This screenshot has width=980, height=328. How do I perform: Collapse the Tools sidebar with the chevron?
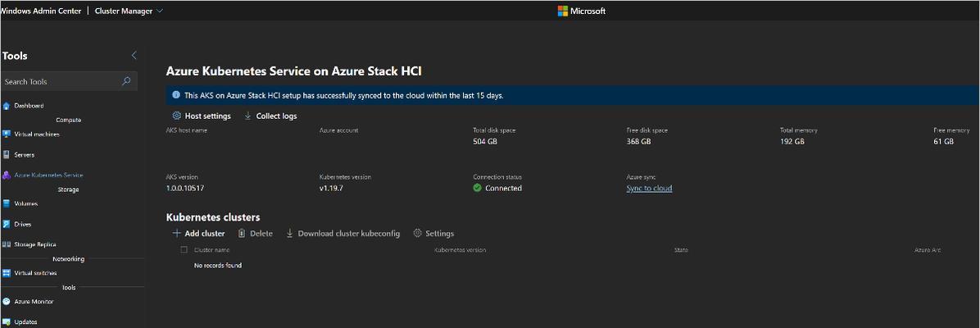[x=134, y=56]
